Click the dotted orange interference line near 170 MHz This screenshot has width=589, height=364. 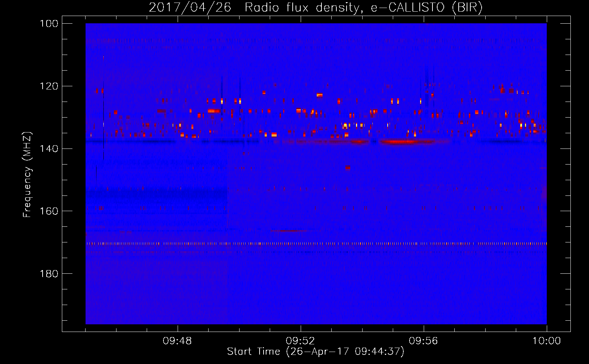coord(316,244)
